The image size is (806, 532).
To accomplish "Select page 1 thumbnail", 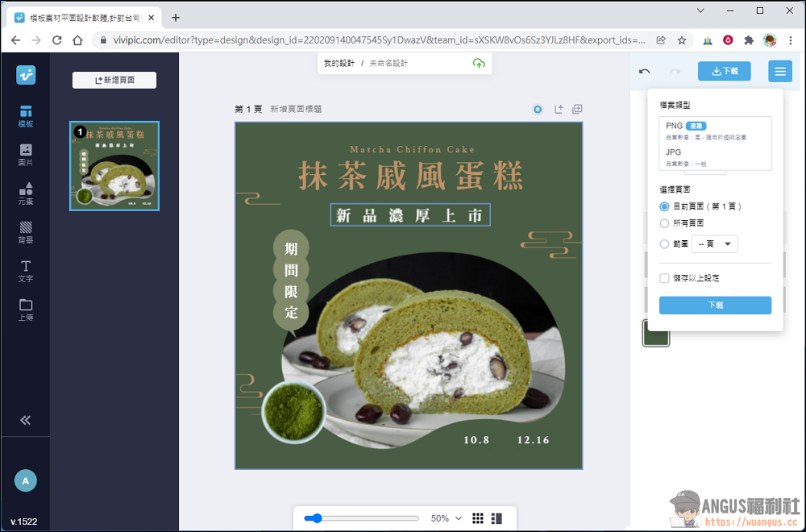I will coord(114,166).
